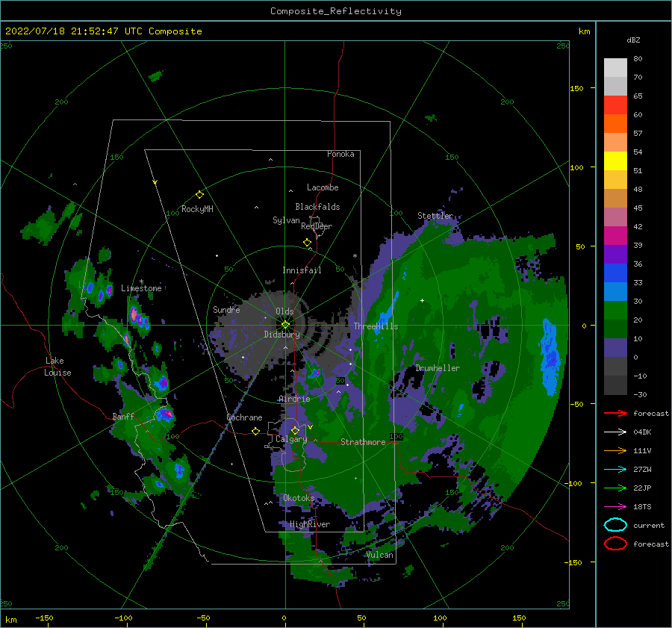The image size is (672, 628).
Task: Select the Airdrie label
Action: click(x=294, y=399)
